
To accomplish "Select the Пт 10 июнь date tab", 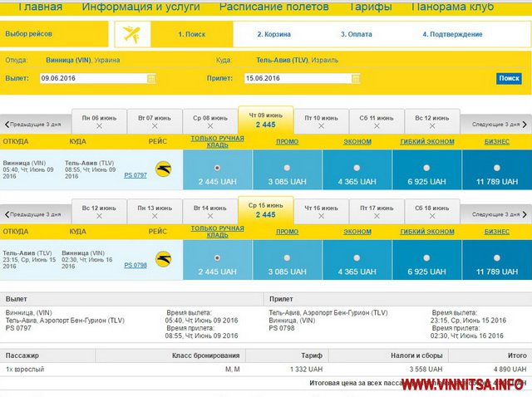I will (321, 121).
